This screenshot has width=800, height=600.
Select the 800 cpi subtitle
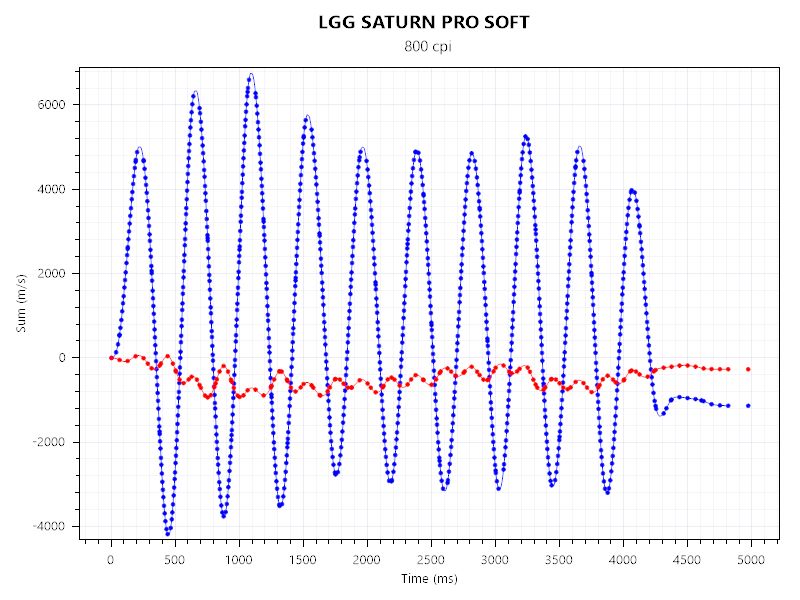428,46
